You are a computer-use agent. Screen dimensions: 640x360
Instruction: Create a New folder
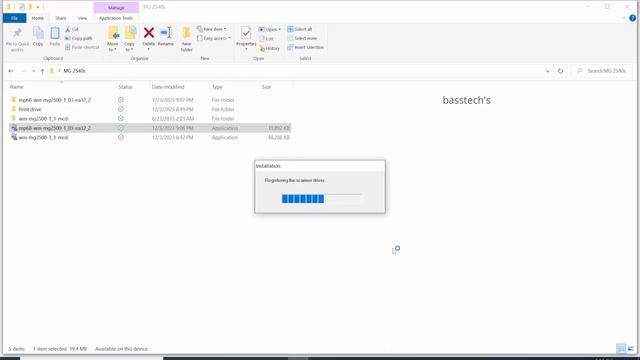[187, 39]
